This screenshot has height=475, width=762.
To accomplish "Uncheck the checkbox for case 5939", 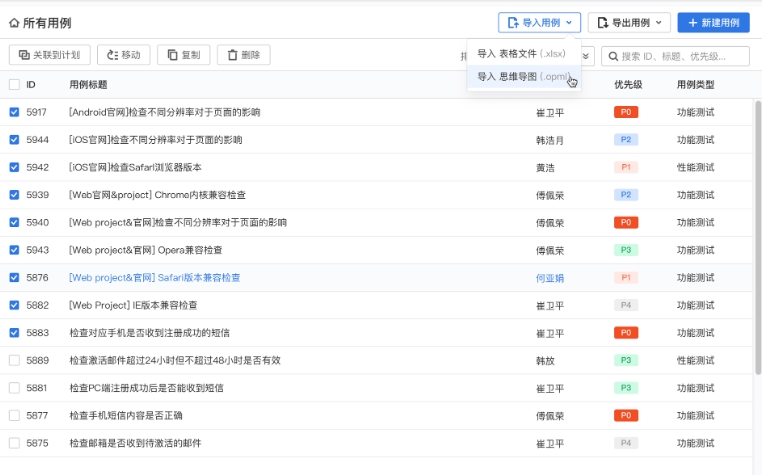I will [15, 195].
